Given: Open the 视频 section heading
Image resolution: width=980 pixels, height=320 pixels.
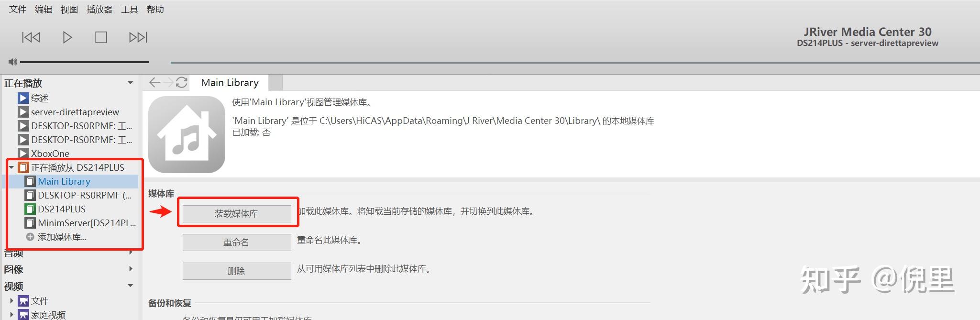Looking at the screenshot, I should pyautogui.click(x=14, y=286).
